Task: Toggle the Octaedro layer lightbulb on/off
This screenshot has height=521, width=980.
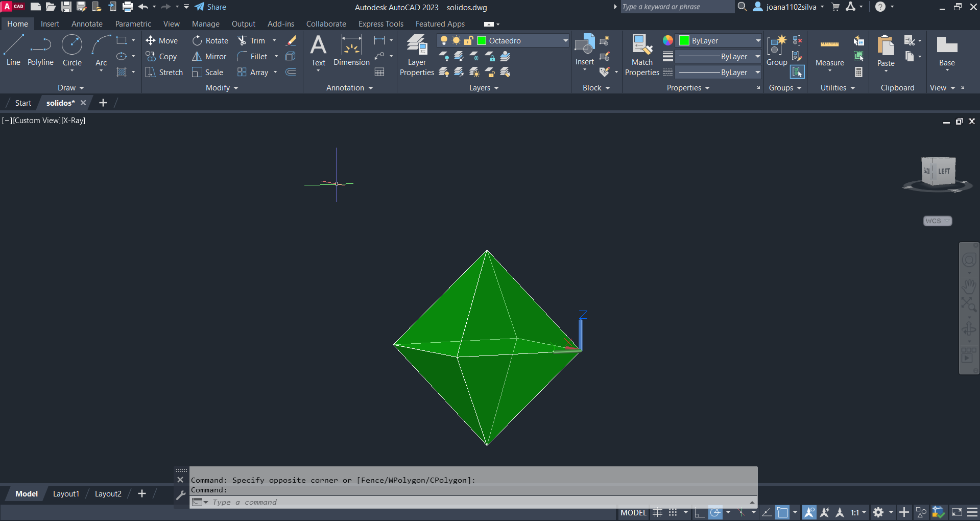Action: coord(444,41)
